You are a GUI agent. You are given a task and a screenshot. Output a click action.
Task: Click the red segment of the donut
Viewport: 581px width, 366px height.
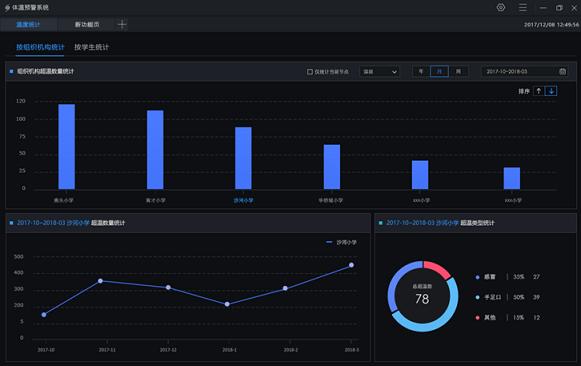438,269
